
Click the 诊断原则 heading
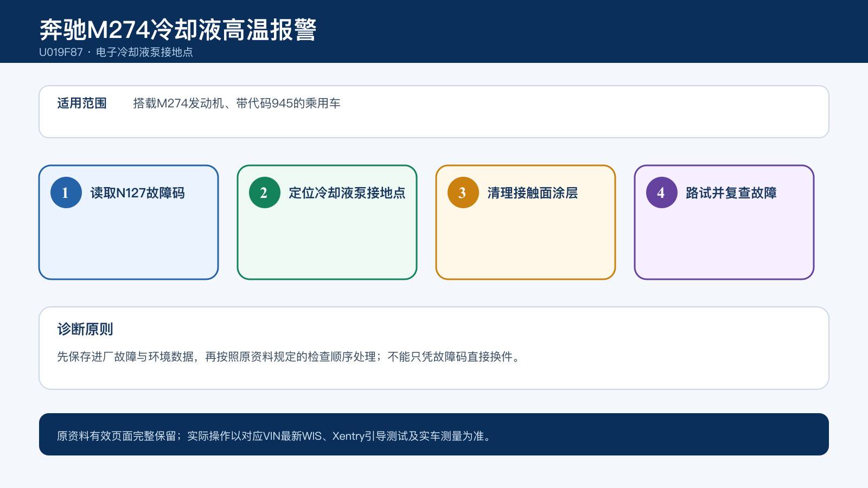point(85,329)
